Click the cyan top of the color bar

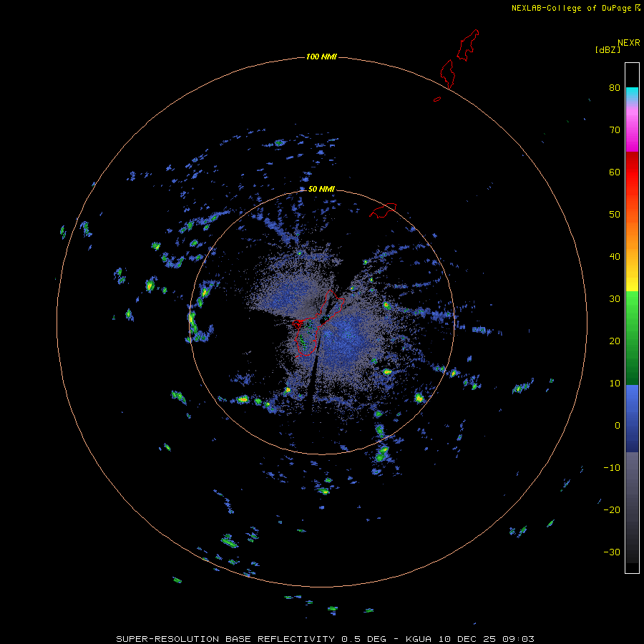(632, 92)
